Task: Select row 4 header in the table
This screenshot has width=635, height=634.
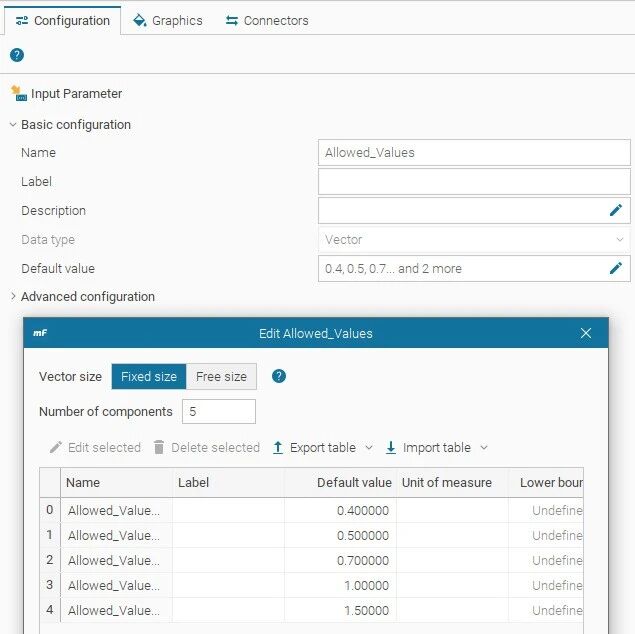Action: pos(50,610)
